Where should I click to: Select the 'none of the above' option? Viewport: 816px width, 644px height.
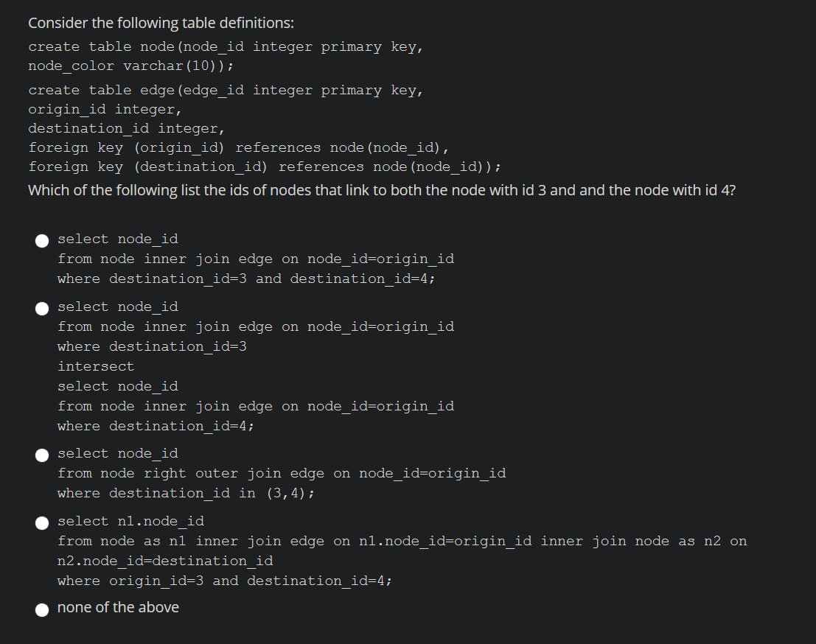point(42,609)
